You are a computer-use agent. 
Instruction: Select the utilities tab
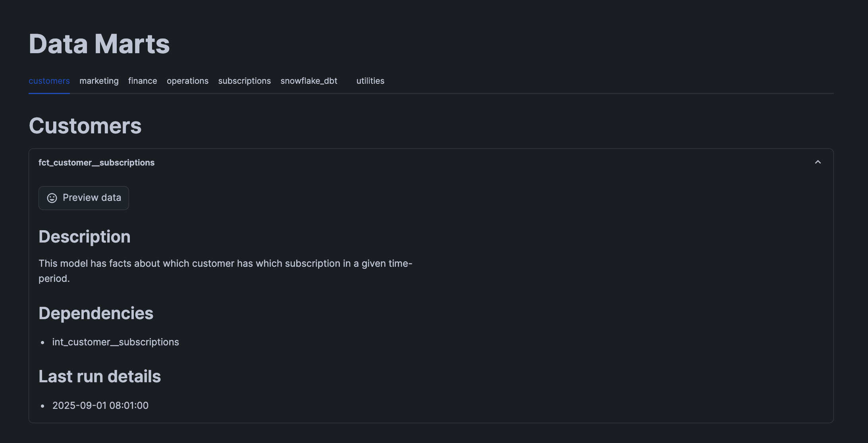(x=370, y=81)
